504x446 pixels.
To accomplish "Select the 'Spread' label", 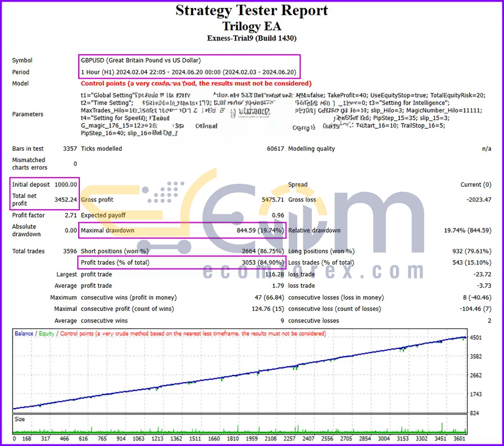I will [x=298, y=184].
